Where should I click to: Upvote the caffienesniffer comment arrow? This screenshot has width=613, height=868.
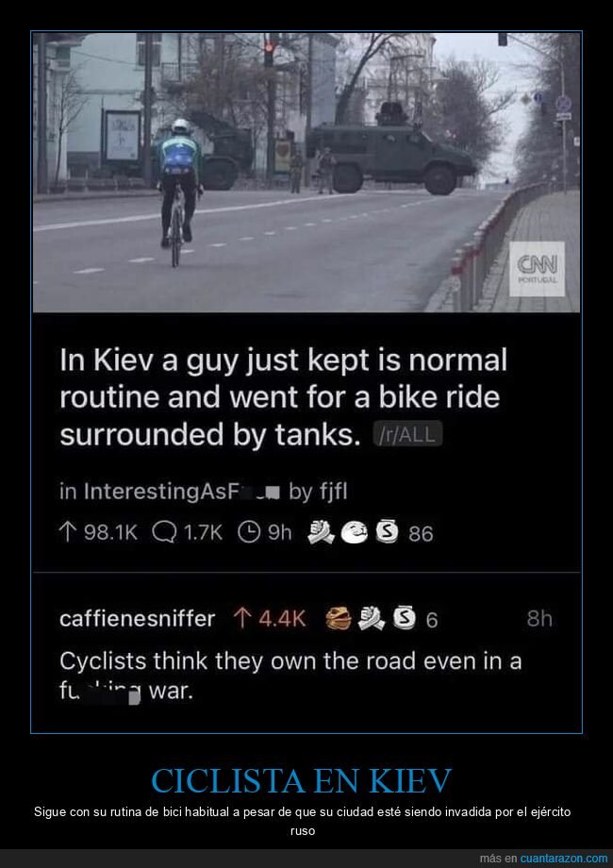click(240, 618)
